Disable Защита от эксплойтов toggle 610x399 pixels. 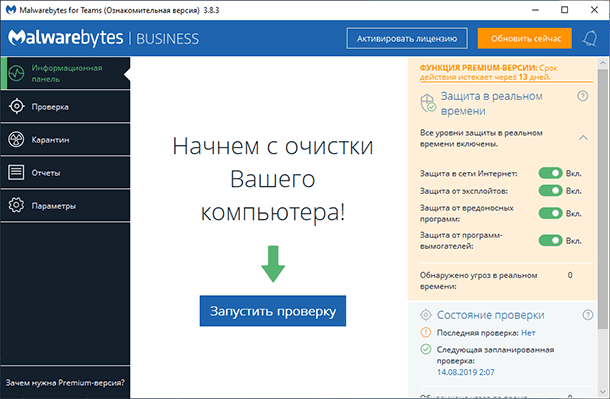tap(550, 191)
